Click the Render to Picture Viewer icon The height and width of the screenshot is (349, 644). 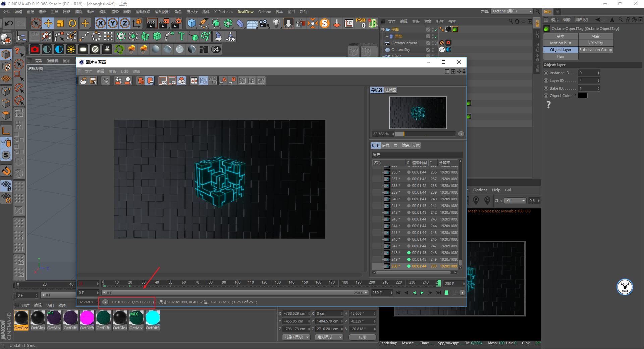click(x=163, y=23)
